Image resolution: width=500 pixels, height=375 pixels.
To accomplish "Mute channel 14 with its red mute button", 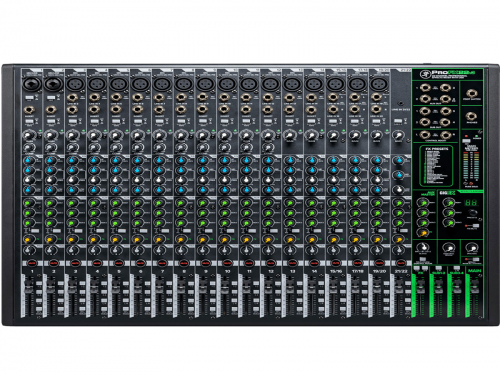I will pyautogui.click(x=314, y=263).
